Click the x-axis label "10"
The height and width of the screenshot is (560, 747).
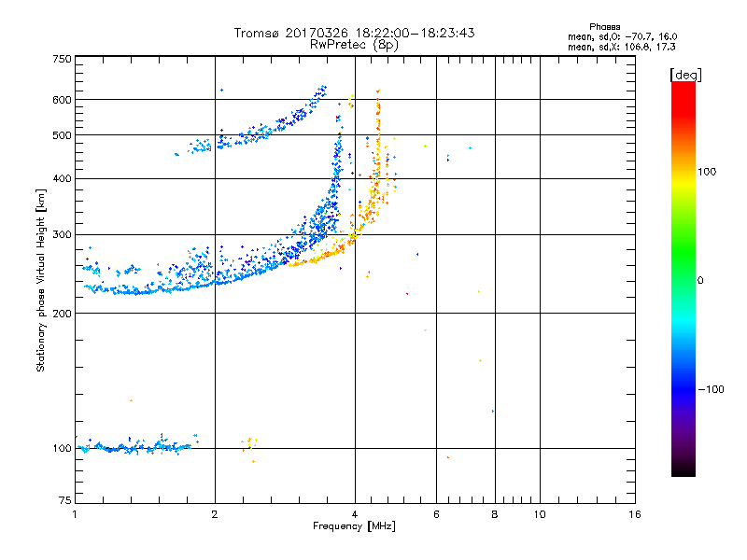(540, 514)
